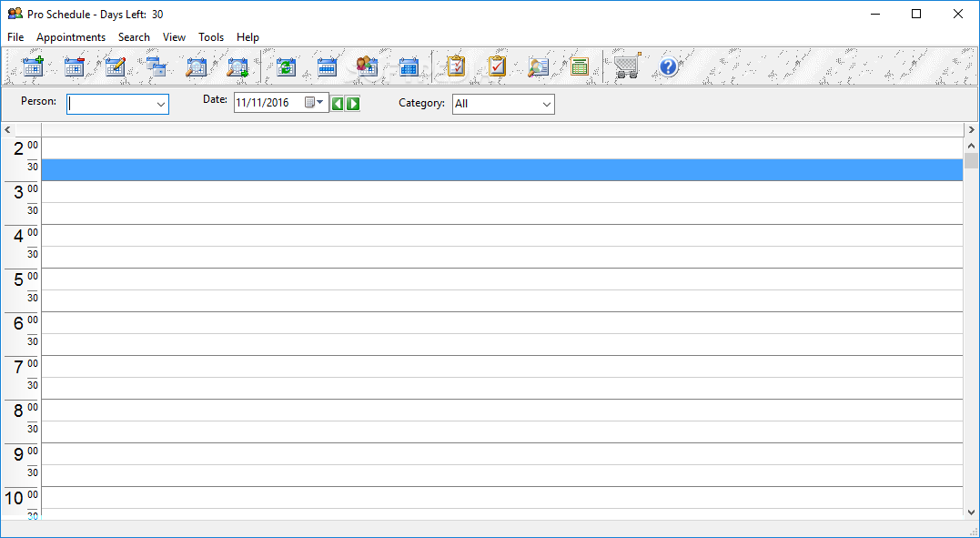
Task: Click the refresh calendar icon with green arrows
Action: 287,66
